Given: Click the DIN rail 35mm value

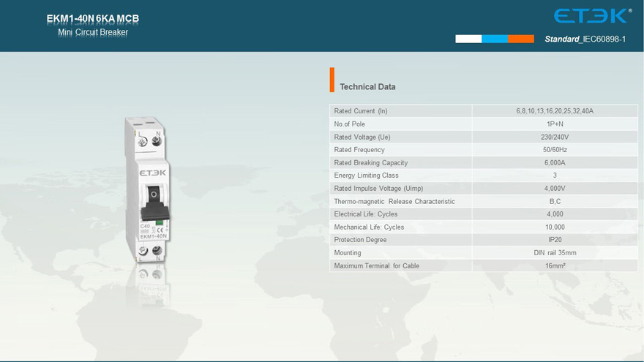Looking at the screenshot, I should 555,253.
